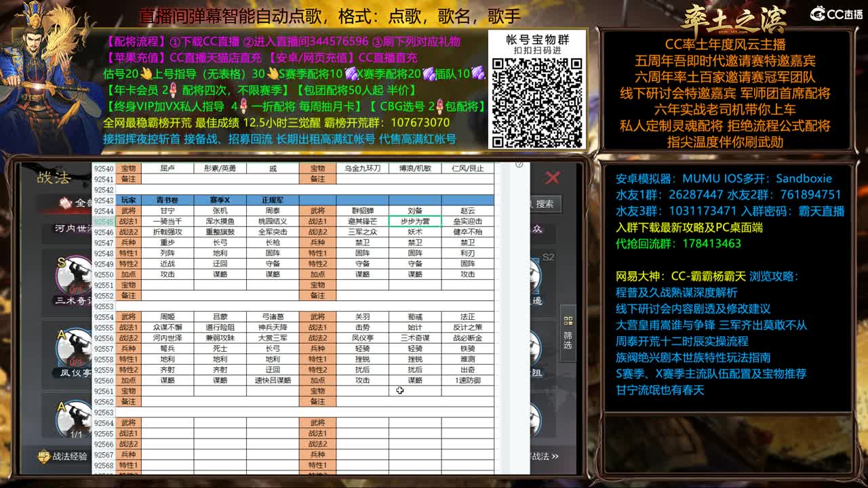Click the A-rank skill icon showing 1/1
868x488 pixels.
(x=74, y=419)
